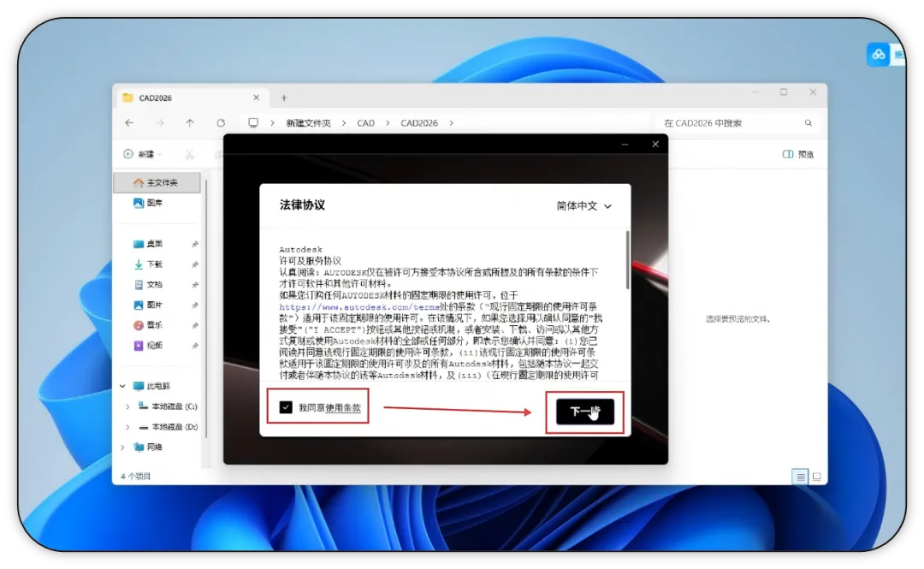The height and width of the screenshot is (569, 924).
Task: Select CAD in the breadcrumb path
Action: coord(365,122)
